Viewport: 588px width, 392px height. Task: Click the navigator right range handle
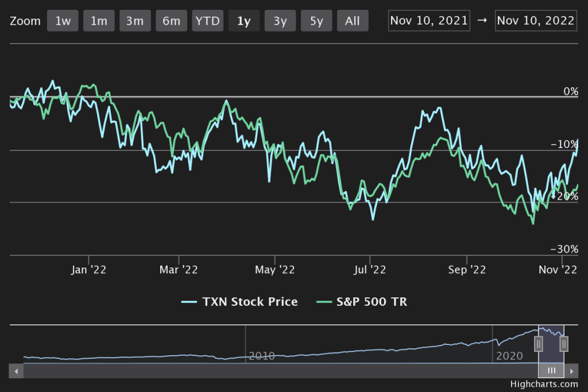564,344
